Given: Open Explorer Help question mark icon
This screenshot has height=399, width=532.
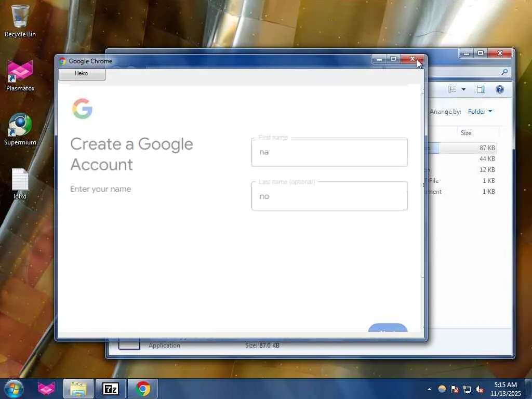Looking at the screenshot, I should 499,89.
